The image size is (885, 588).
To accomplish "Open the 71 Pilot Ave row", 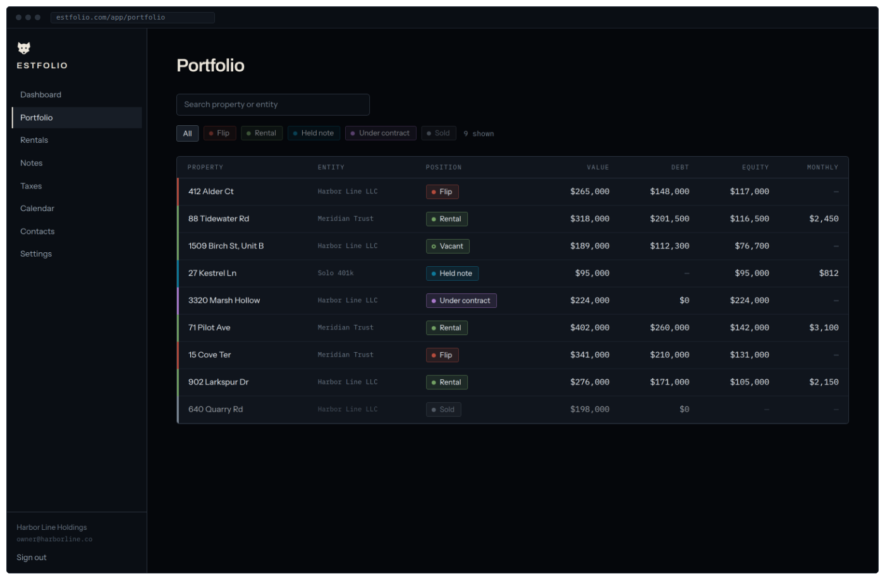I will pyautogui.click(x=513, y=328).
